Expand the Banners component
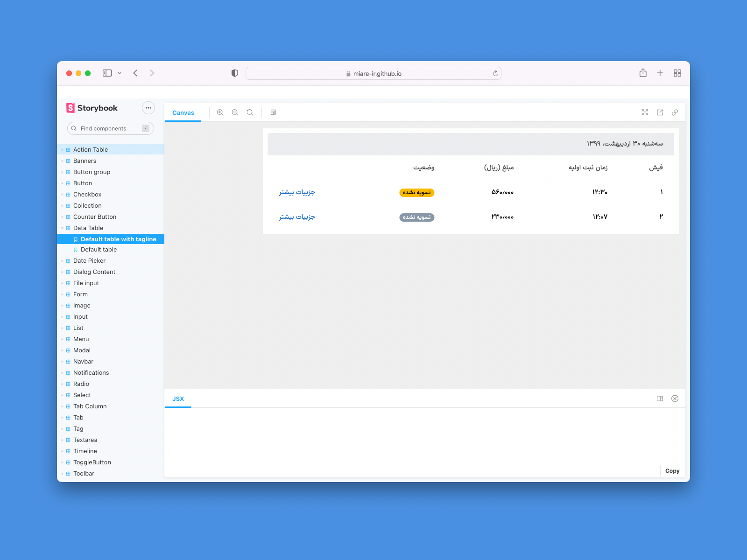 click(x=111, y=161)
